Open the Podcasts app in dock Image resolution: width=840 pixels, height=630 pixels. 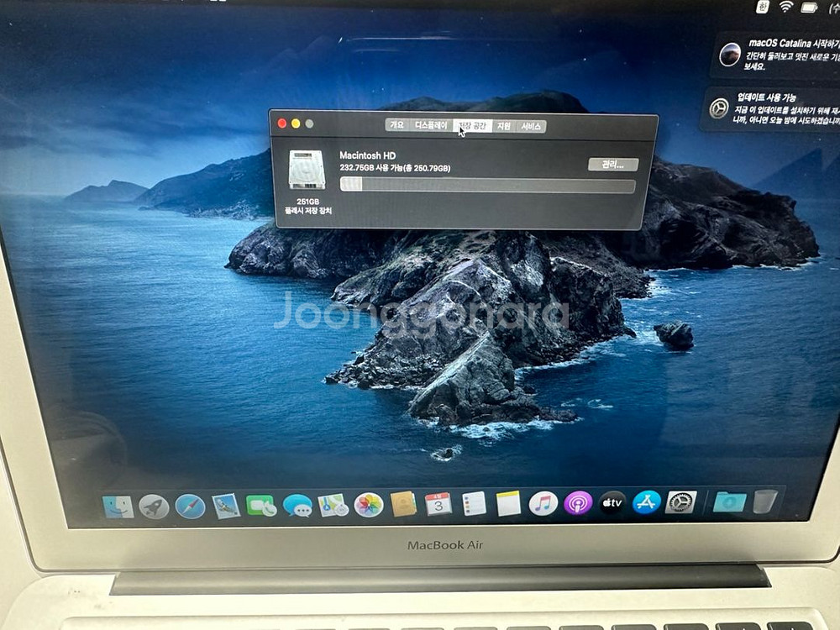tap(578, 504)
